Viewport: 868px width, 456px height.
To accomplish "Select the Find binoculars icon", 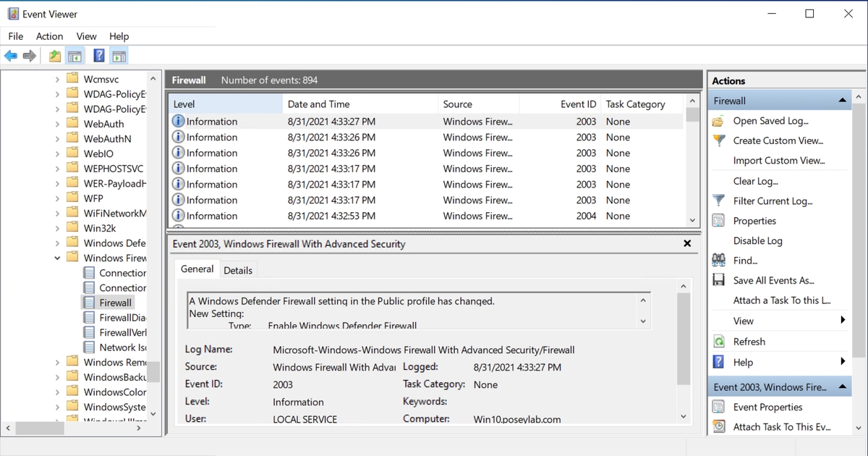I will [x=719, y=260].
